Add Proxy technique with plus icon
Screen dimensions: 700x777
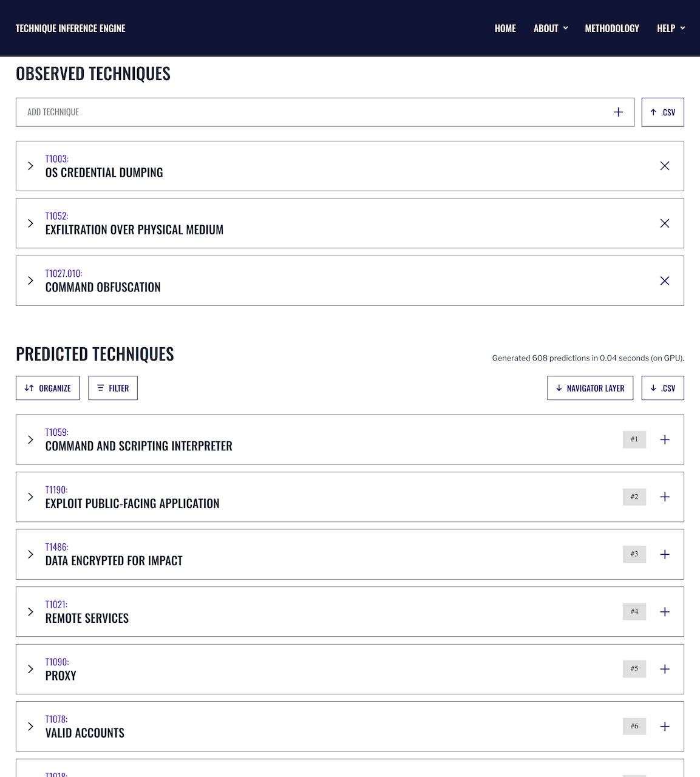665,669
